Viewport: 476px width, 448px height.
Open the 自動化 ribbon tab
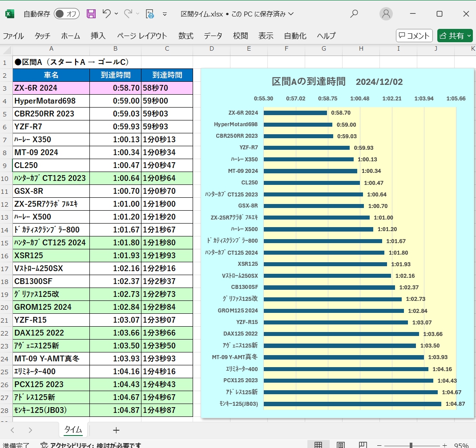coord(295,36)
